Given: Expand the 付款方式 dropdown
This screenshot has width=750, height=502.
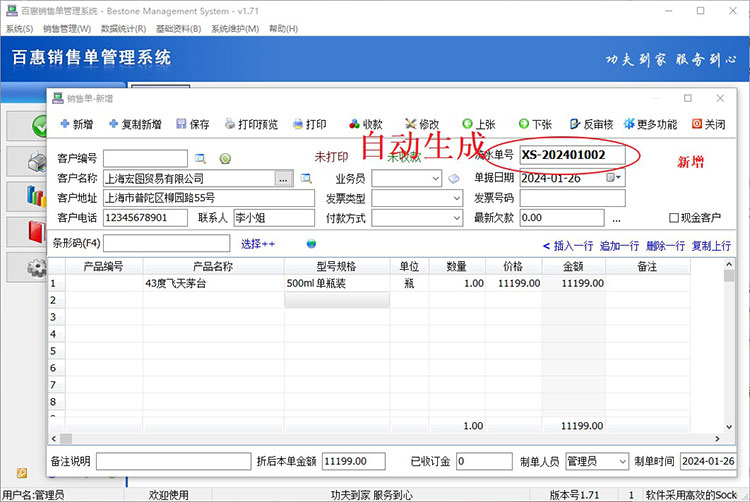Looking at the screenshot, I should 457,218.
